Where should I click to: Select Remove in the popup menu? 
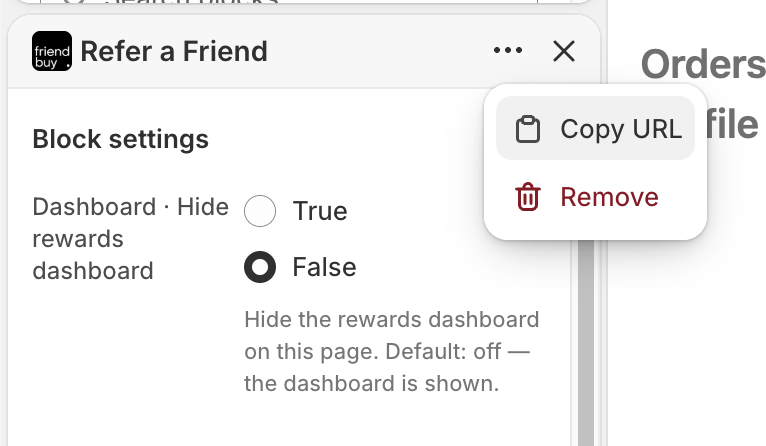click(x=595, y=197)
